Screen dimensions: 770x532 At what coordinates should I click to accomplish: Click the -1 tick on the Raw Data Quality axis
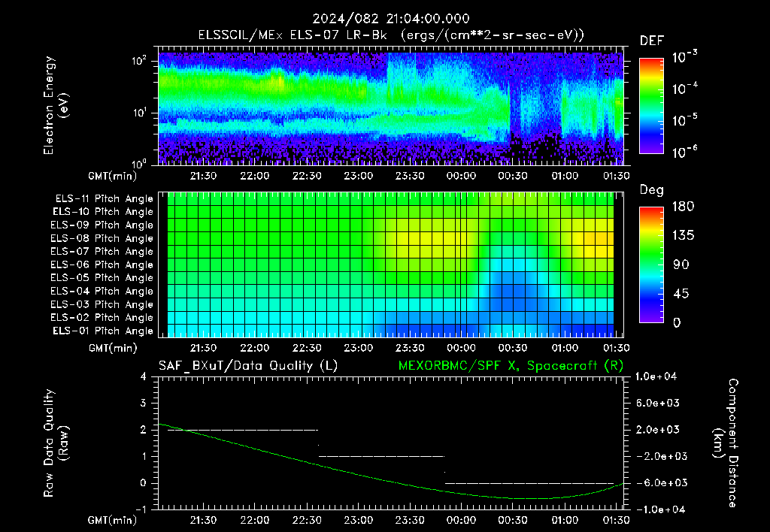141,509
